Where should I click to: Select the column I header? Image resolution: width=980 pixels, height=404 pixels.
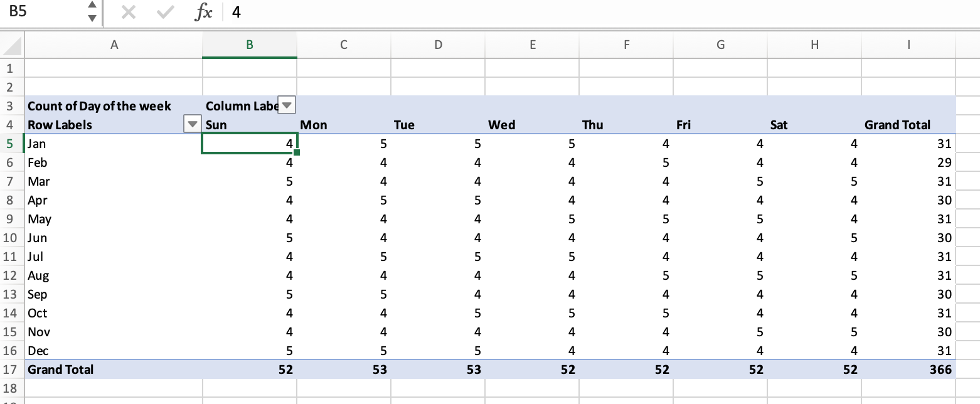click(908, 45)
